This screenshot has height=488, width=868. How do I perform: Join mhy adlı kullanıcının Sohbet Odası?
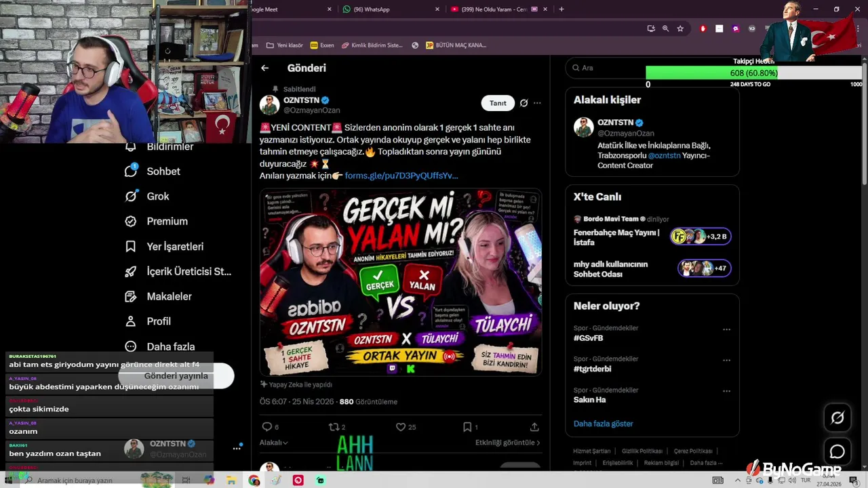pos(652,269)
